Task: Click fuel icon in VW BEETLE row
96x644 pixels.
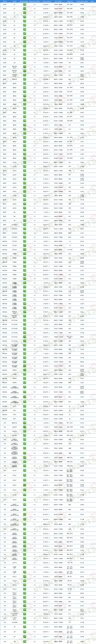Action: coord(25,423)
